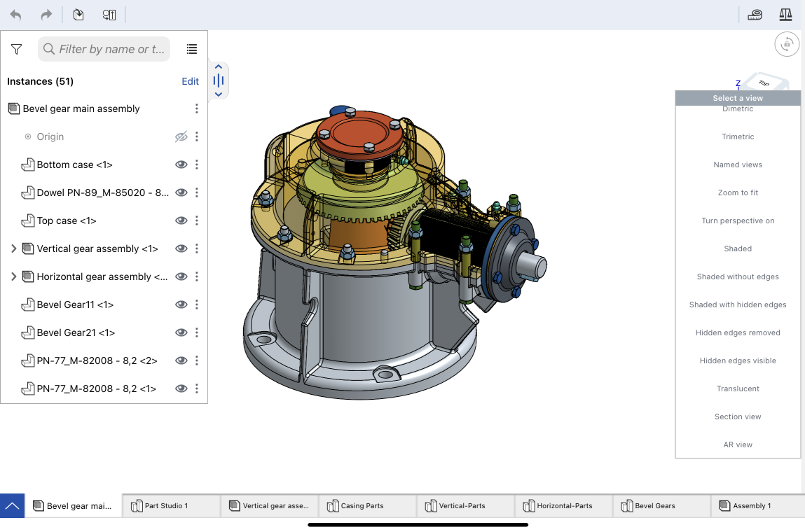
Task: Show the hidden Origin item
Action: (181, 136)
